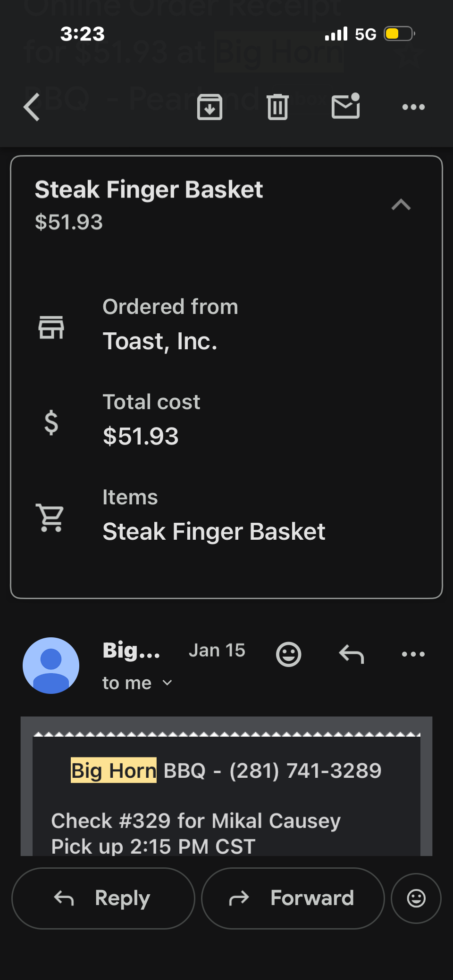Collapse the Steak Finger Basket card

[x=401, y=205]
